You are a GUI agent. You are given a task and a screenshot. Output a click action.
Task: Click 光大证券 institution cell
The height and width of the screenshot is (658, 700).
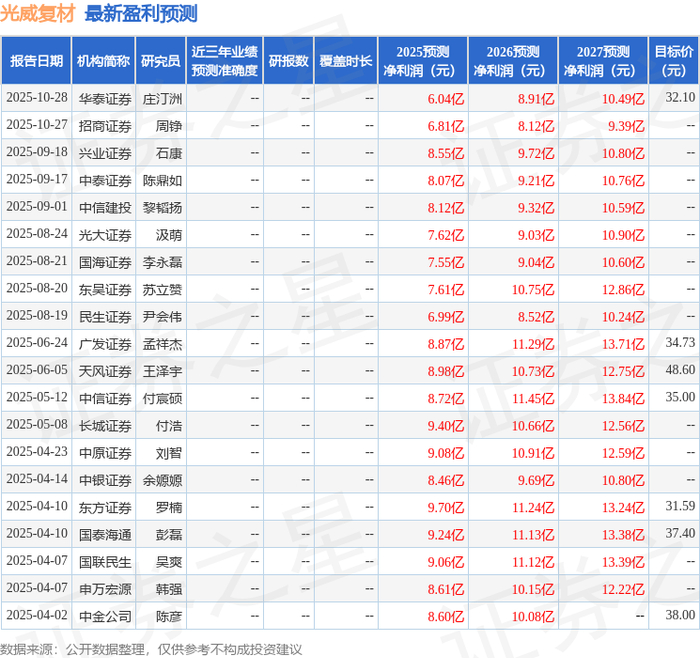(x=105, y=235)
